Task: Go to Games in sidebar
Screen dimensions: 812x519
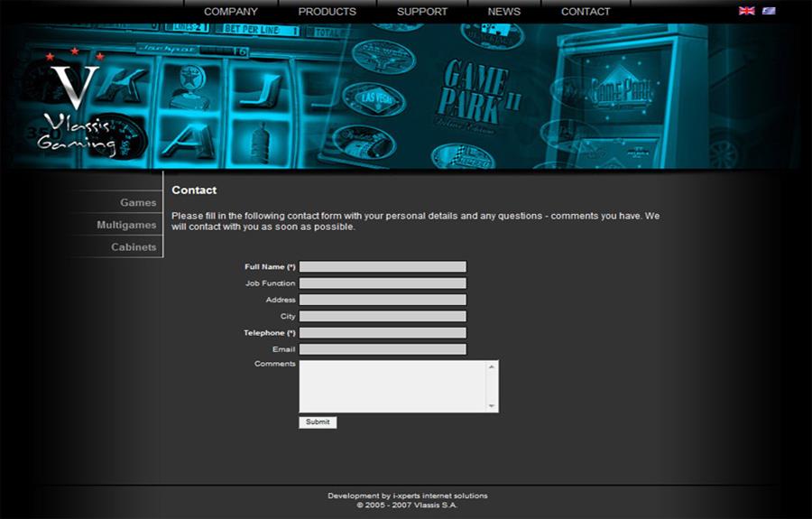Action: 138,202
